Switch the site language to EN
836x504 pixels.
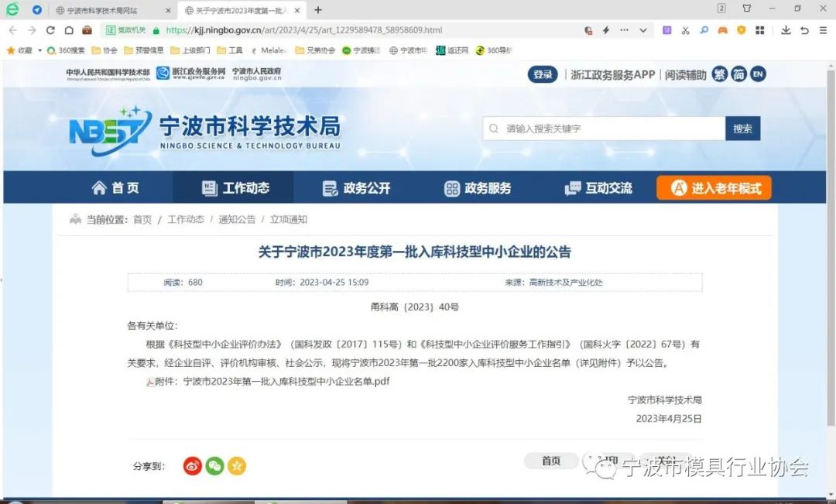[x=757, y=74]
